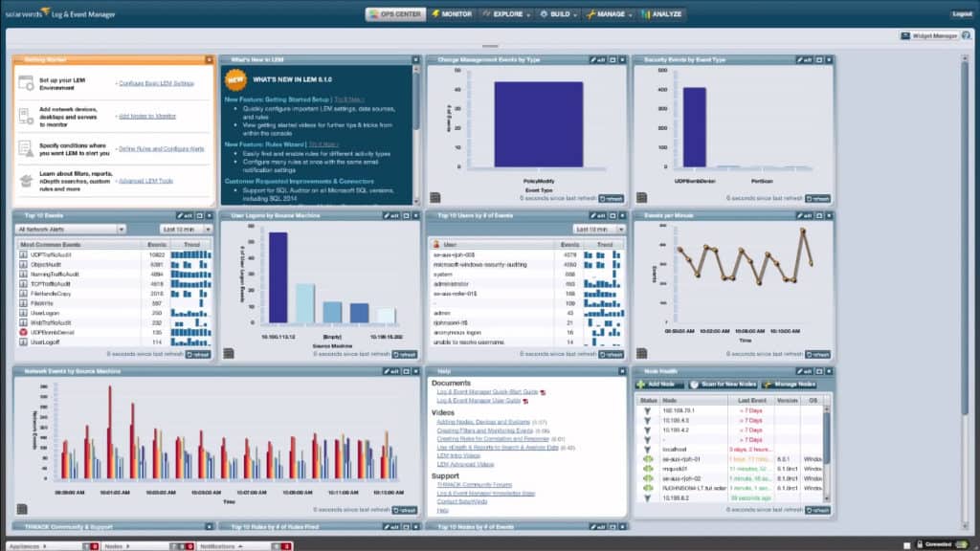Open data table in User Logons widget
This screenshot has width=980, height=551.
pos(229,354)
